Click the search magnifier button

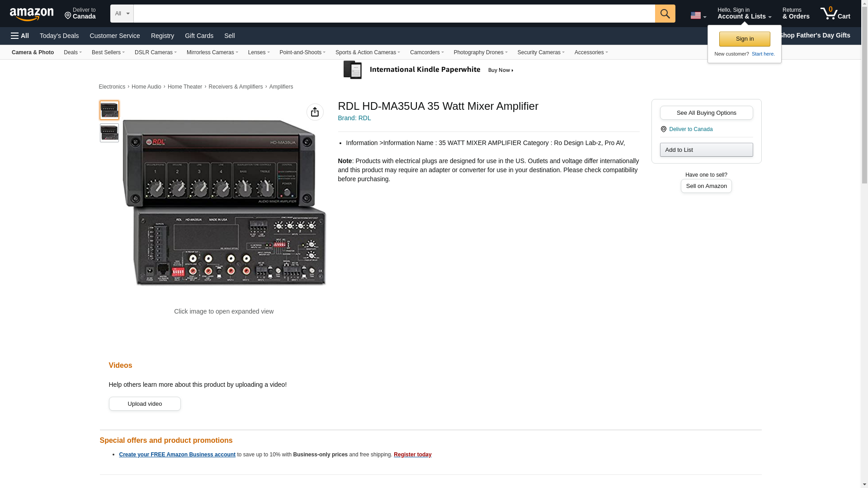665,14
